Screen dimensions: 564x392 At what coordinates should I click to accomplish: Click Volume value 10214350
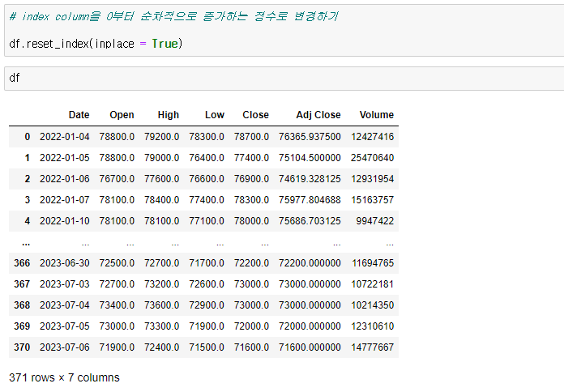[x=372, y=305]
